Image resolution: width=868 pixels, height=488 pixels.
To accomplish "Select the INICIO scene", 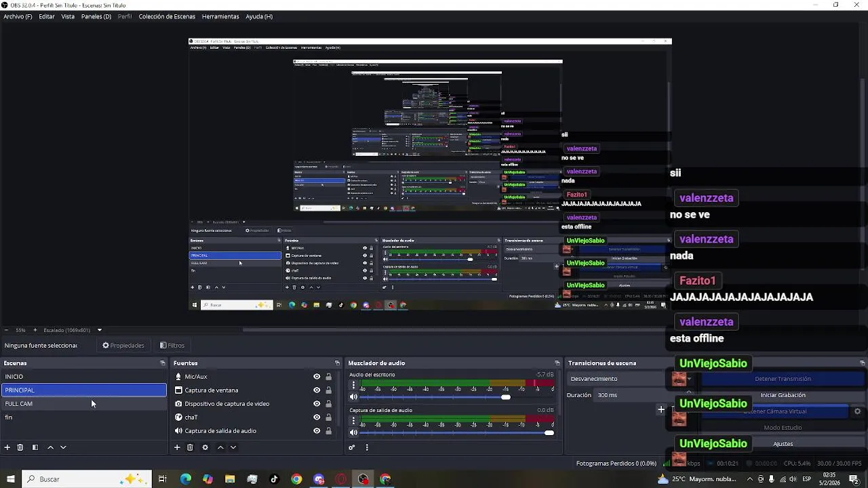I will click(84, 377).
